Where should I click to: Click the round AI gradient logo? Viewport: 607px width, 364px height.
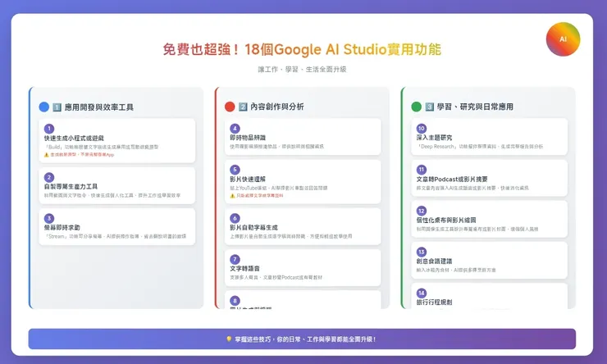click(x=563, y=39)
